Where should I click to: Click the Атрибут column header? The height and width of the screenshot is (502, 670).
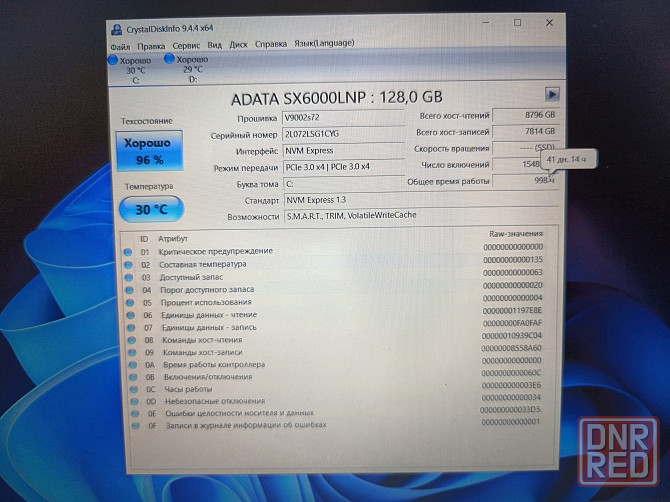click(x=173, y=238)
